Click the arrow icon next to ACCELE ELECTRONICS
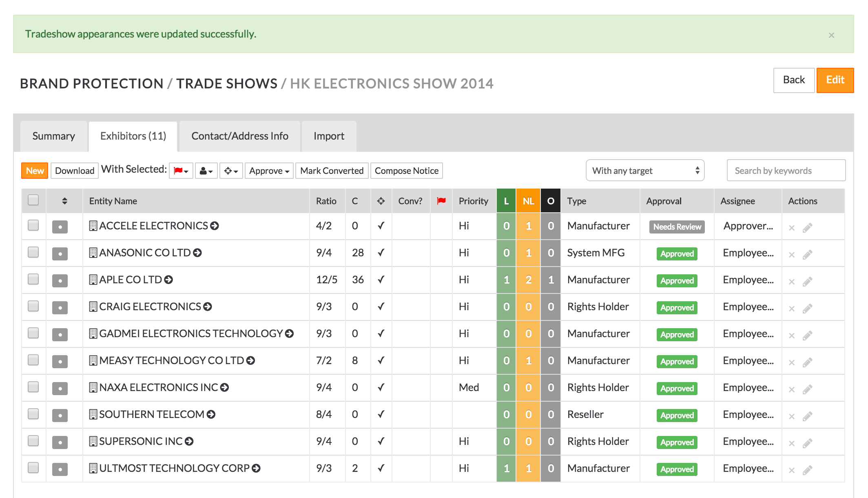 pyautogui.click(x=215, y=226)
